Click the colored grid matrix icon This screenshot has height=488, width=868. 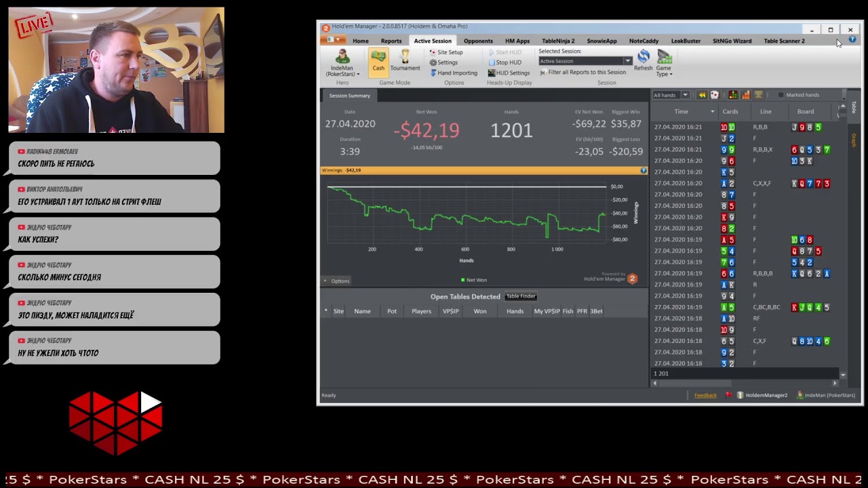click(x=733, y=95)
